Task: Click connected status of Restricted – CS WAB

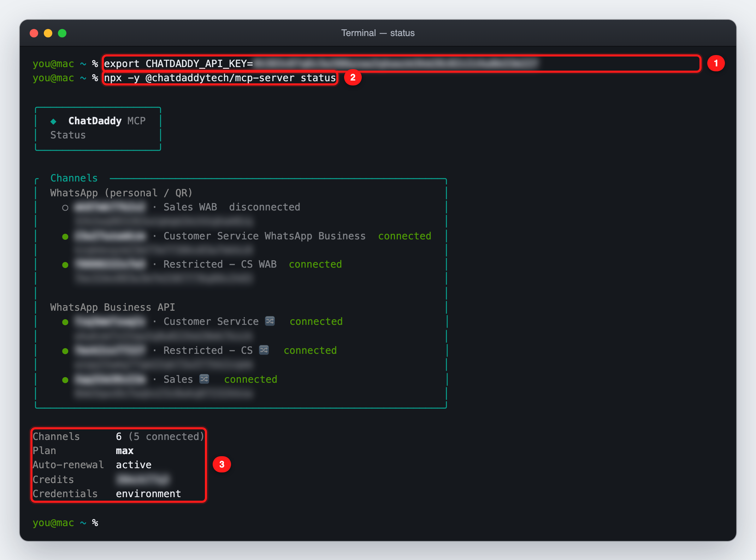Action: (x=315, y=264)
